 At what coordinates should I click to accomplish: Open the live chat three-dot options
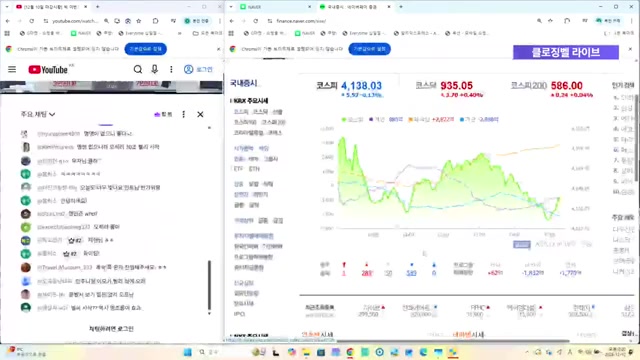(184, 114)
